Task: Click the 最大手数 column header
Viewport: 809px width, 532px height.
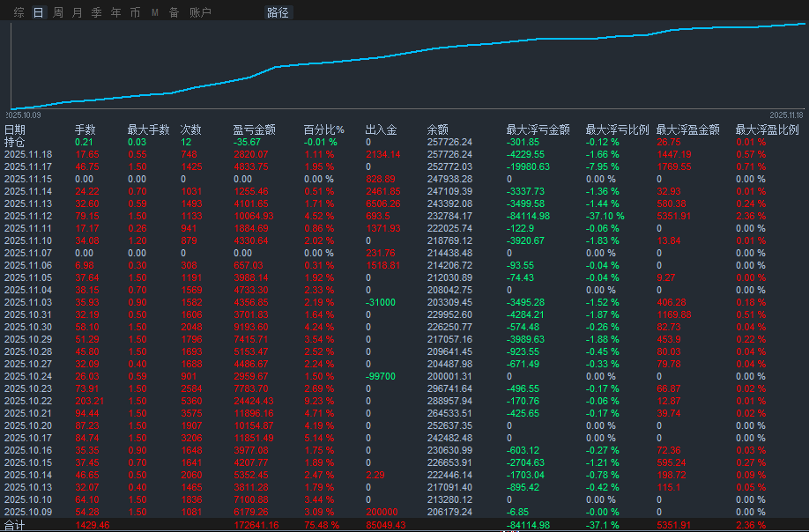Action: click(x=149, y=129)
